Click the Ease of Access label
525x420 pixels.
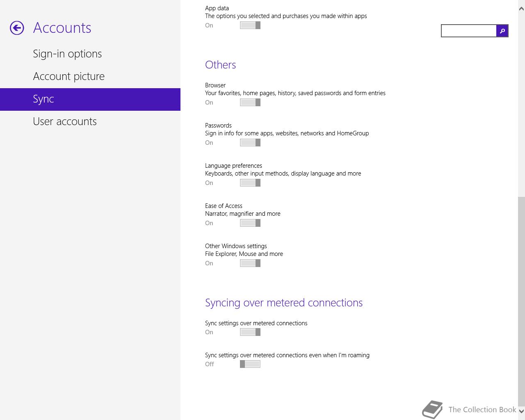pos(224,206)
